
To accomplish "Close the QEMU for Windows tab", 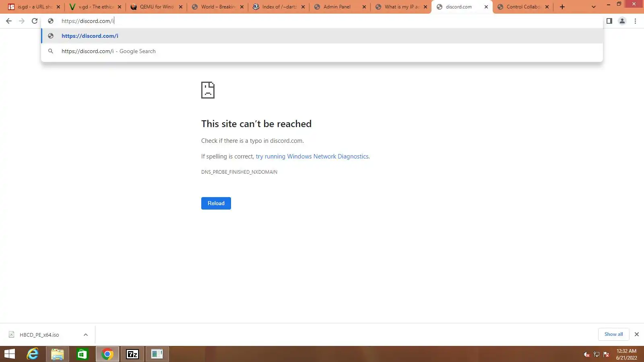I will tap(181, 7).
